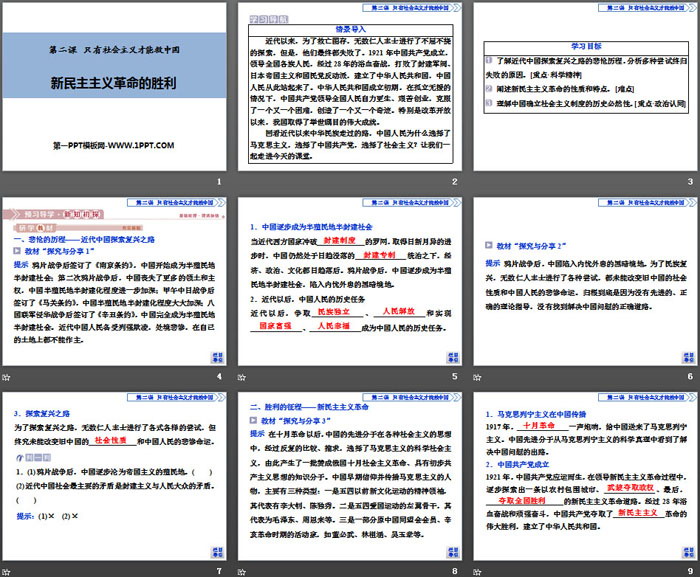Select the 情景导入 text box in slide 2

[348, 91]
